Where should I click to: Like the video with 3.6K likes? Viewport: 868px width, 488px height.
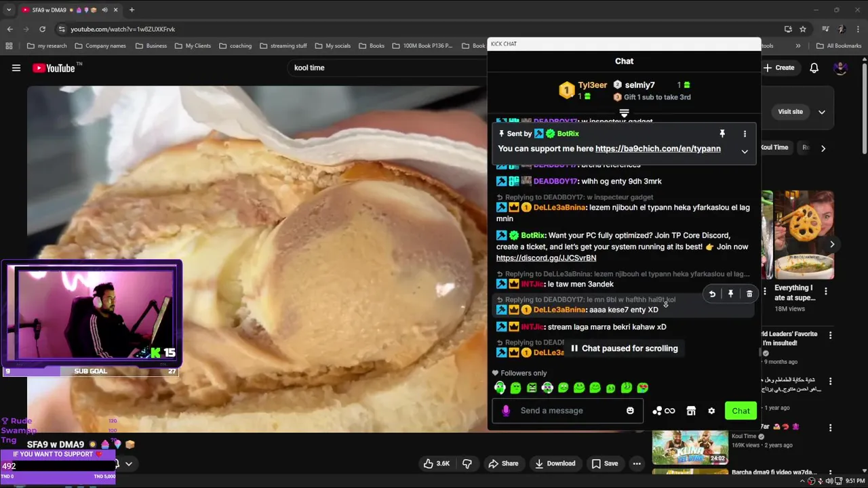[x=436, y=464]
